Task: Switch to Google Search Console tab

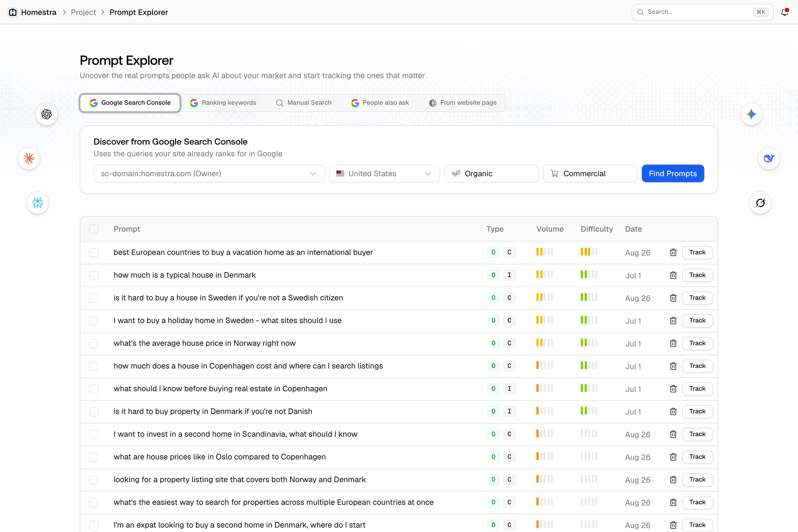Action: (130, 103)
